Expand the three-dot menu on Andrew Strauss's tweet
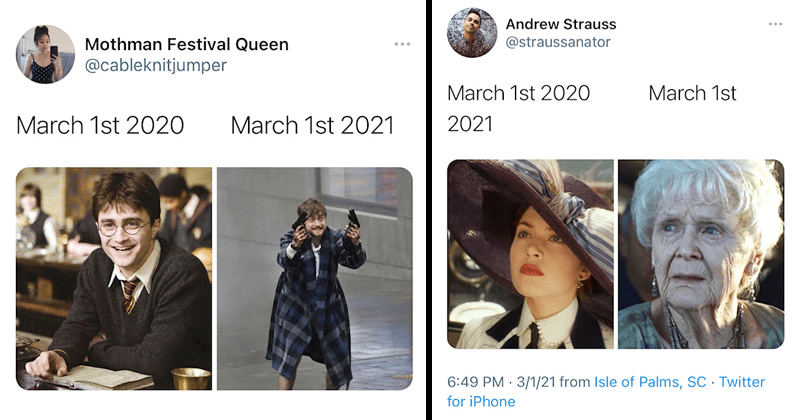This screenshot has width=800, height=420. (x=776, y=24)
